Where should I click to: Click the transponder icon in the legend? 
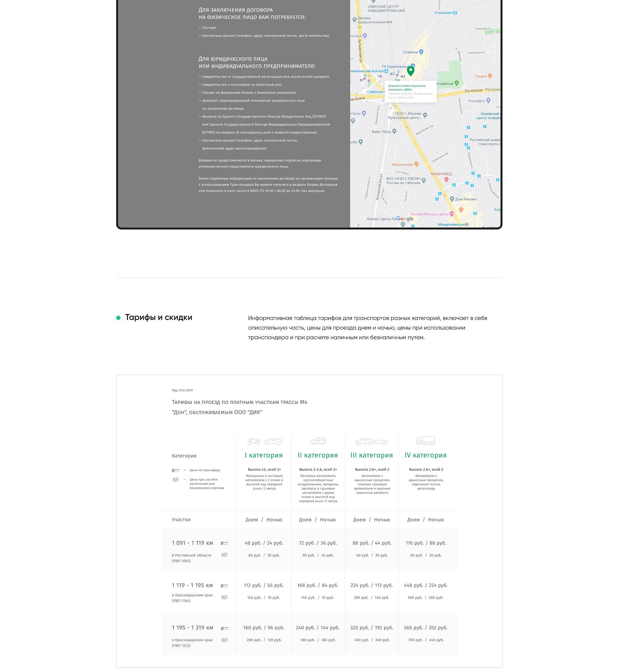[175, 470]
